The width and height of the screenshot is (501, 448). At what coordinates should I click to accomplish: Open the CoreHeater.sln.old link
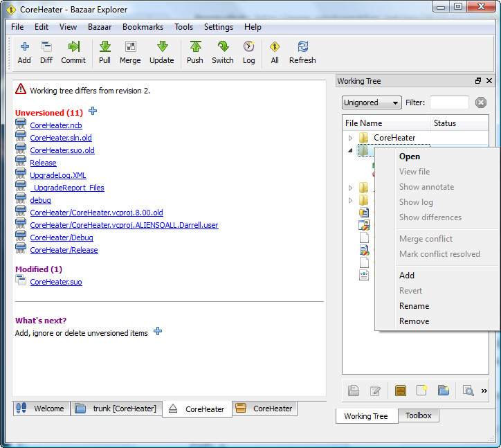[61, 138]
